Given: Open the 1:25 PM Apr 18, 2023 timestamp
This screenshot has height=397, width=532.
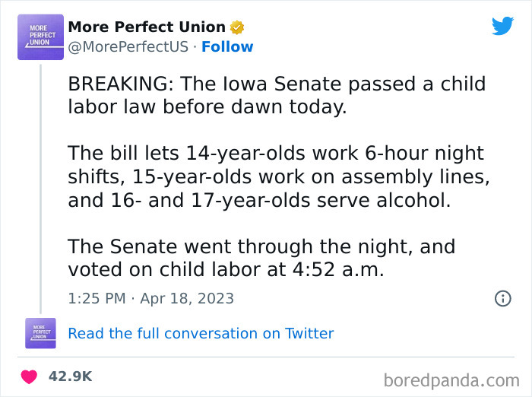Looking at the screenshot, I should [150, 298].
